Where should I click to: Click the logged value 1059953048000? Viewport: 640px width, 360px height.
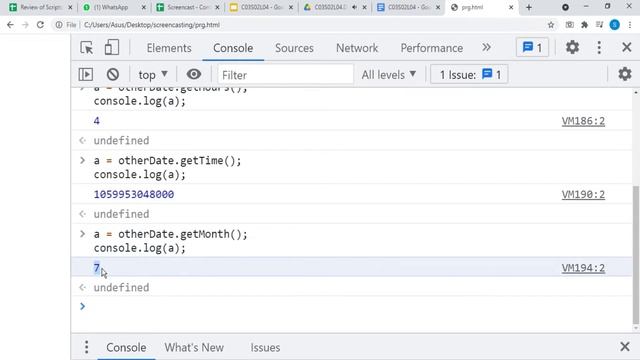tap(134, 194)
